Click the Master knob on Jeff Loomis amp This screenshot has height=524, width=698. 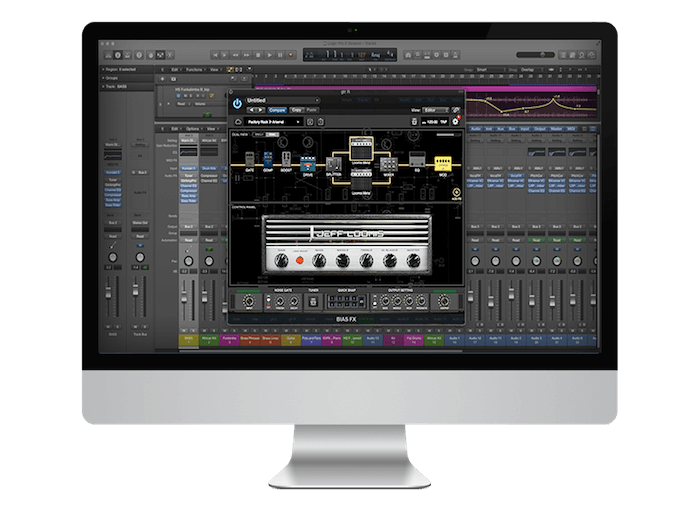[413, 261]
